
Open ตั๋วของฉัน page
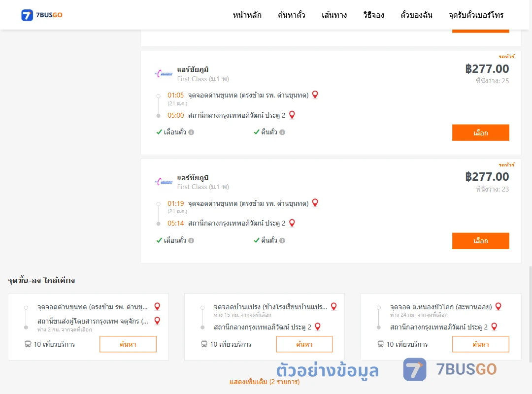tap(416, 15)
